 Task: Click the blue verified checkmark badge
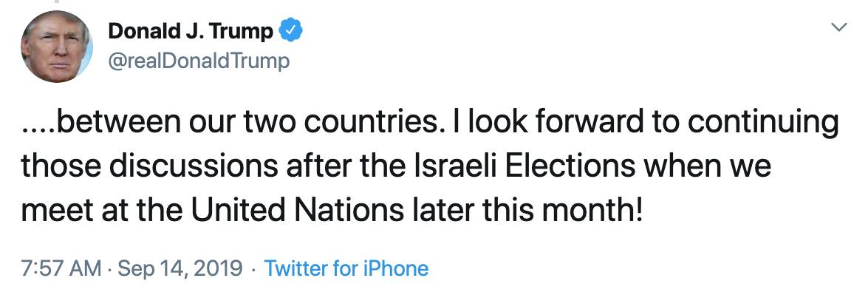290,31
